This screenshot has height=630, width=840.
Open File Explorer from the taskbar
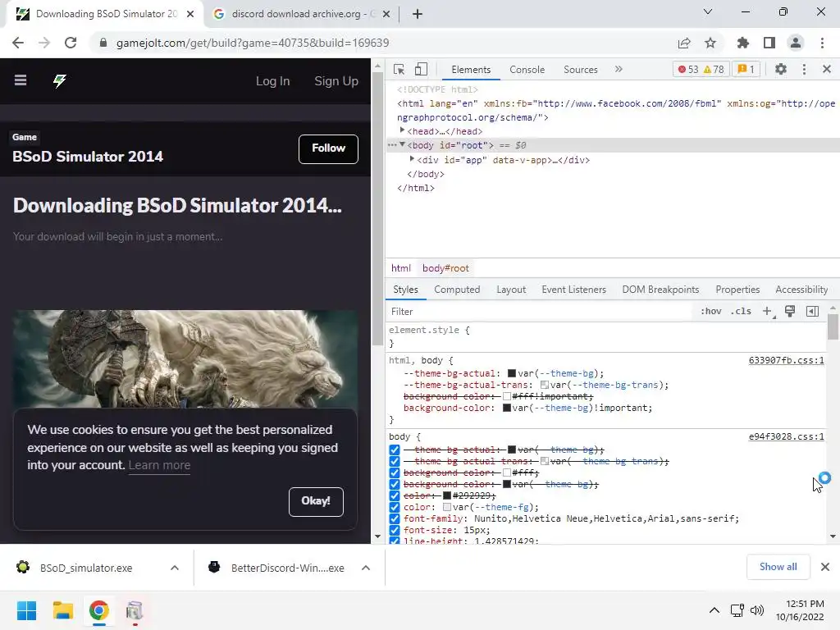[x=62, y=610]
